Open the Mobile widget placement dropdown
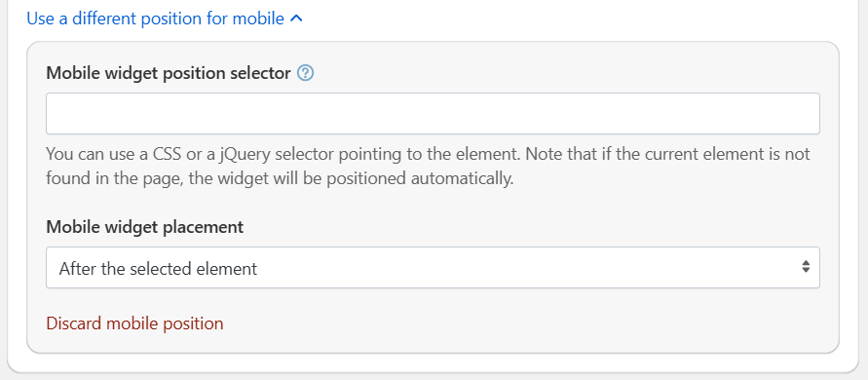The image size is (868, 380). click(433, 268)
